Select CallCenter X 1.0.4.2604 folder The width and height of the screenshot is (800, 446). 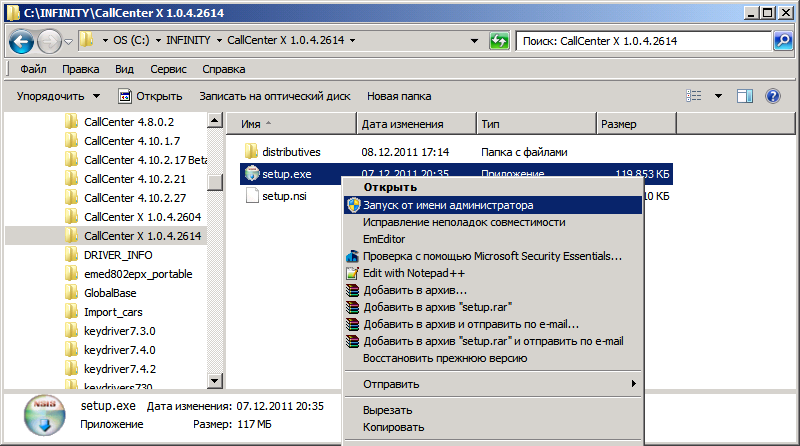click(x=142, y=217)
